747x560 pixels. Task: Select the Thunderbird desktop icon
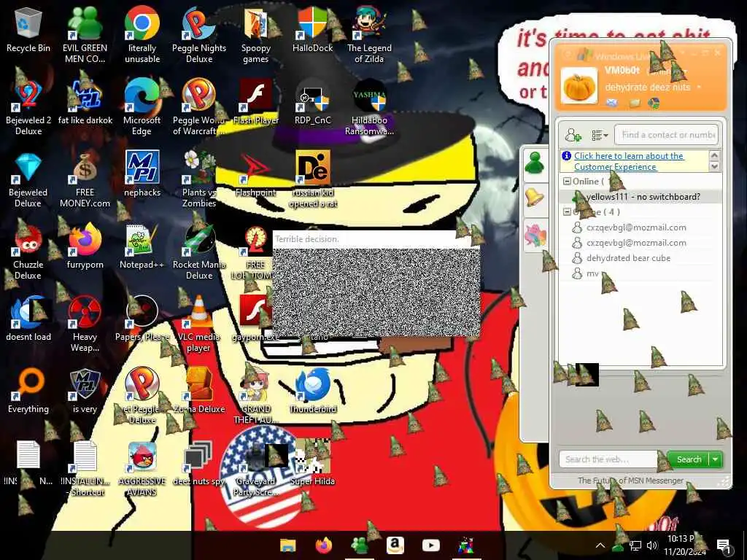[313, 392]
